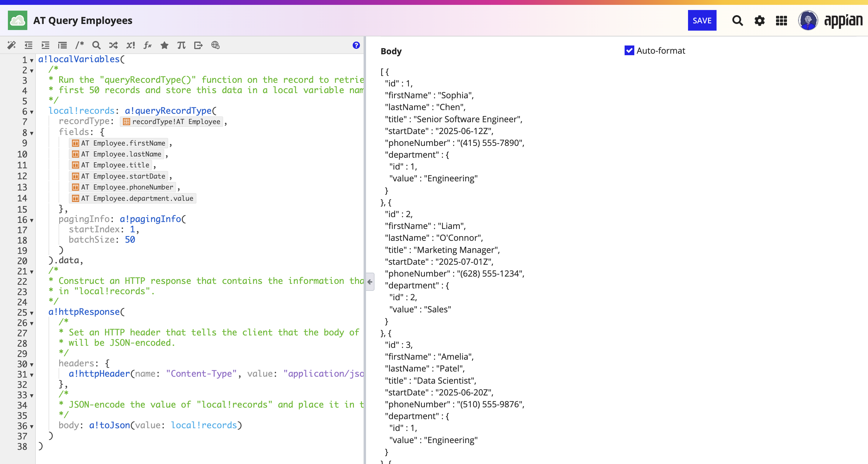Click "firstName" : "Sophia" in the body
The height and width of the screenshot is (464, 868).
point(430,95)
